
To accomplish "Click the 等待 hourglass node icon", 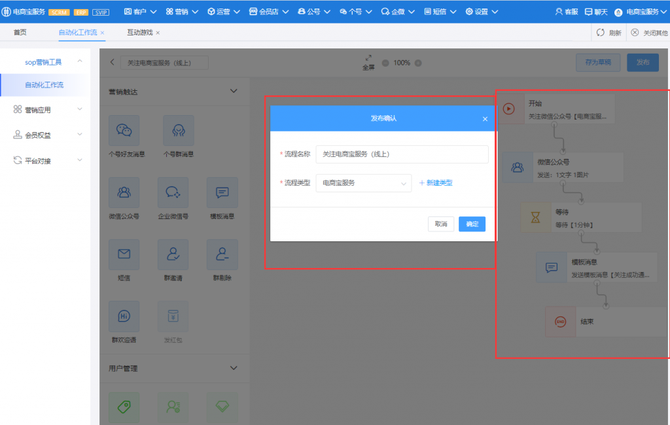I will pos(535,217).
